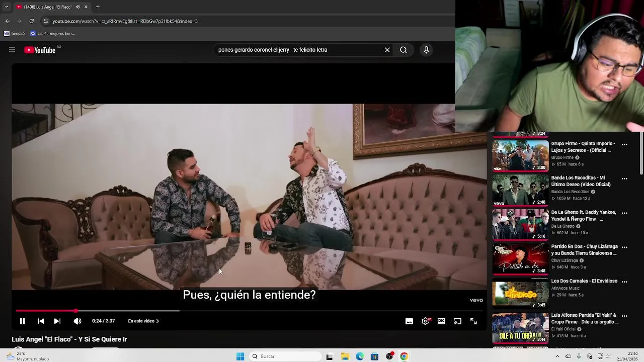Viewport: 644px width, 362px height.
Task: Open the 'tienda5' bookmark
Action: (15, 34)
